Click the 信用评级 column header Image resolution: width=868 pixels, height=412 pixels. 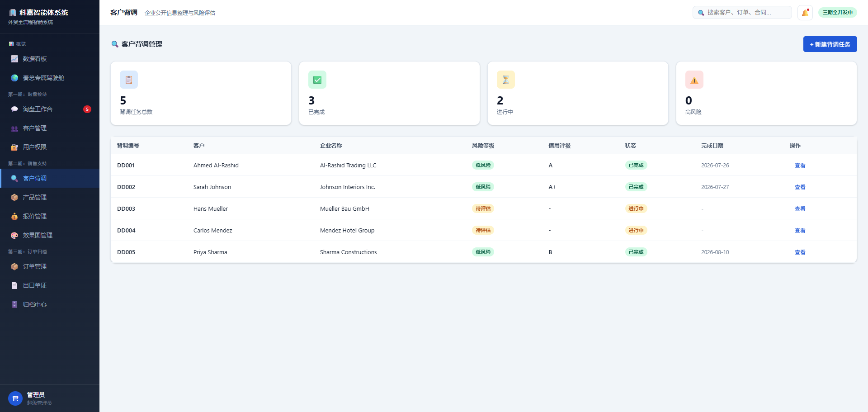(x=560, y=146)
